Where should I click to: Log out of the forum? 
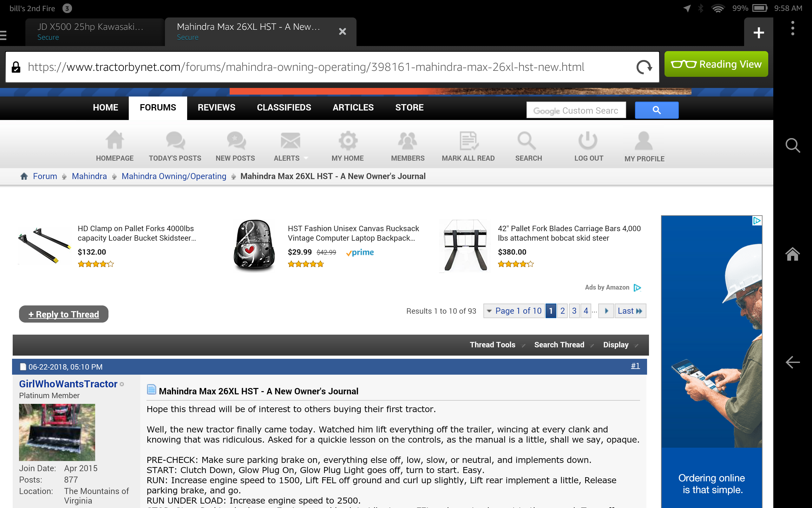pos(588,146)
